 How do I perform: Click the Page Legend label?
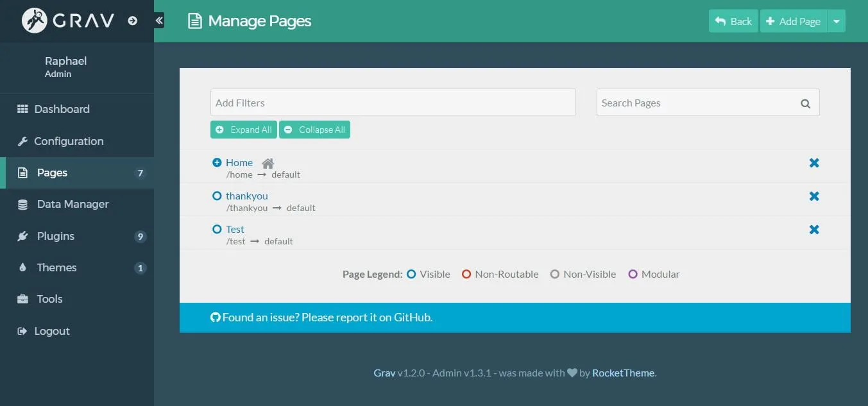point(372,274)
